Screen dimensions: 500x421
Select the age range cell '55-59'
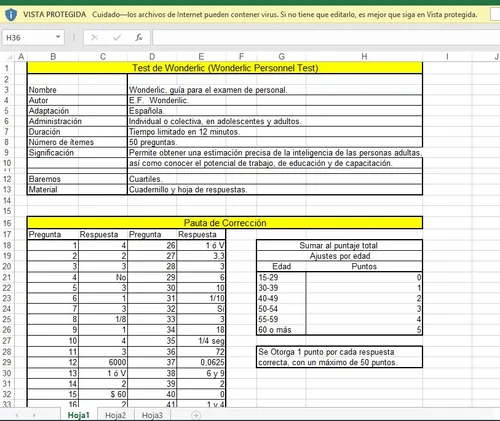point(281,319)
